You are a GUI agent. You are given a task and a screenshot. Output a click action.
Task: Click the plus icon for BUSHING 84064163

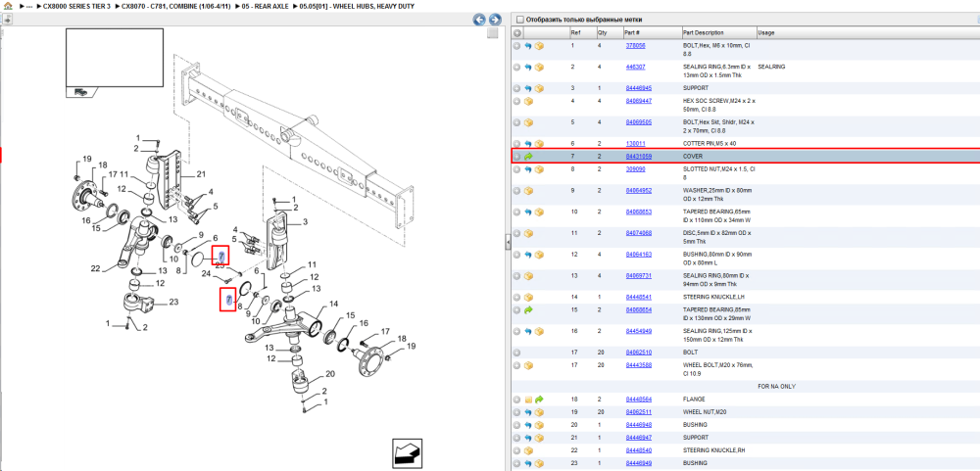[x=516, y=255]
